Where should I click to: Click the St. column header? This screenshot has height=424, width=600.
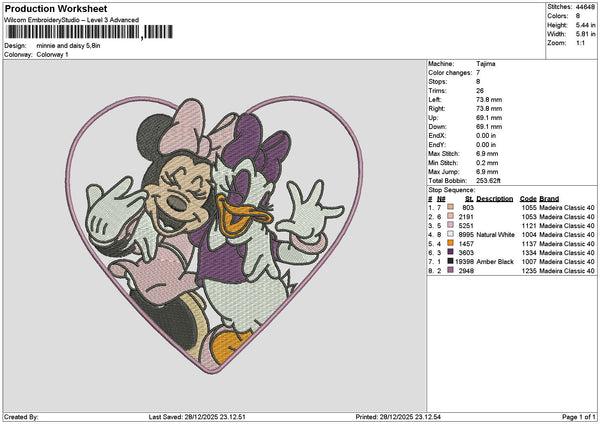tap(469, 199)
